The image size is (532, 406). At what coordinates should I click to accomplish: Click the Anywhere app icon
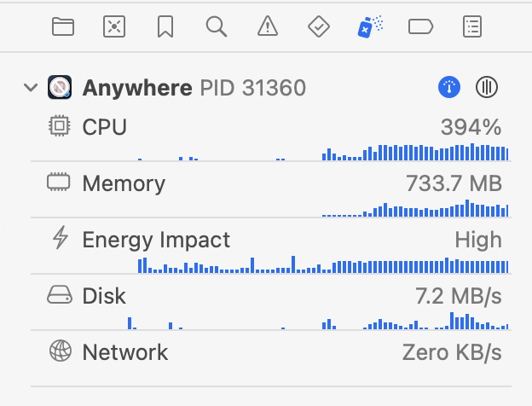point(60,87)
